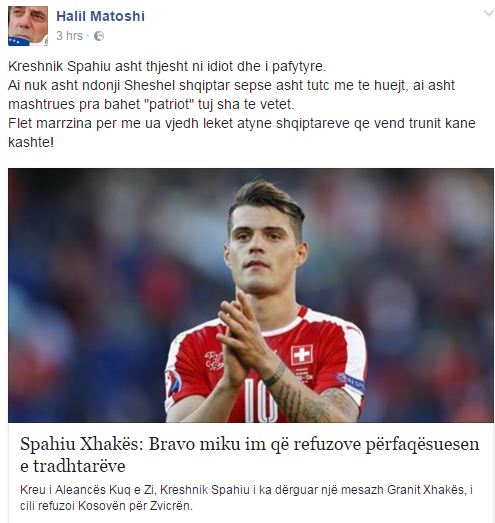Click the public globe privacy icon

pos(99,36)
